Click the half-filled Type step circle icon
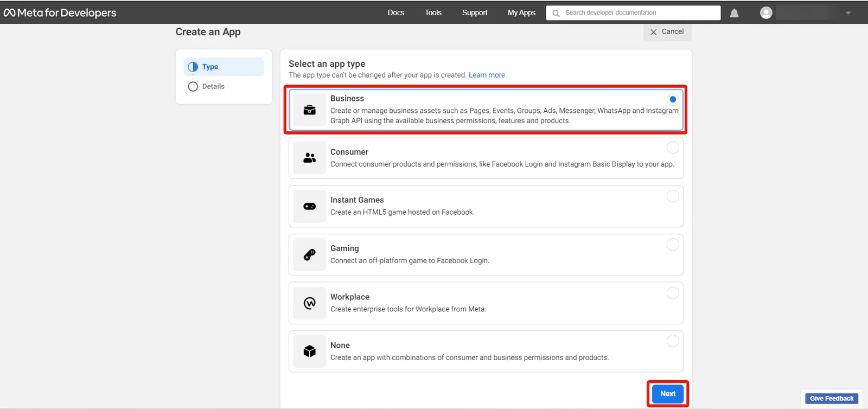The height and width of the screenshot is (409, 868). pyautogui.click(x=193, y=67)
